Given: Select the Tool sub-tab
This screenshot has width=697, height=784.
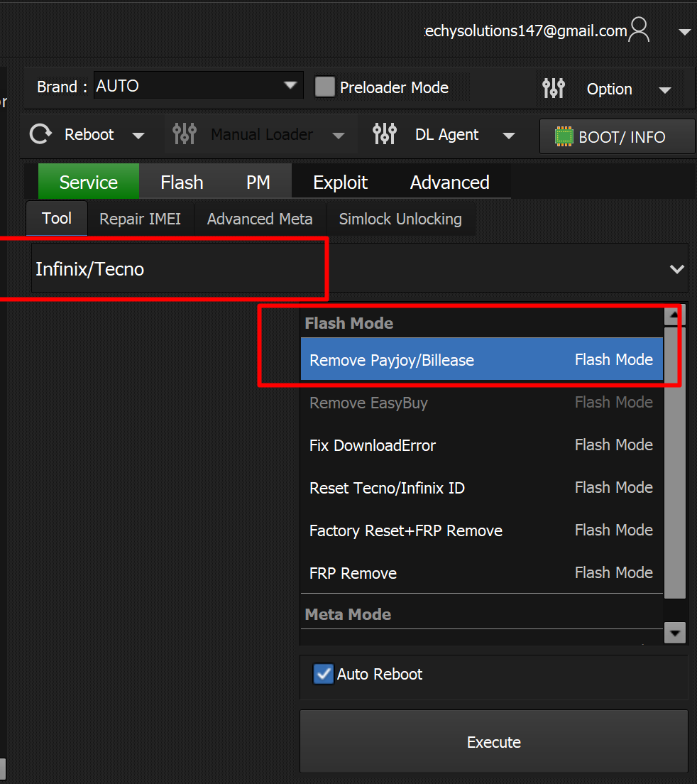Looking at the screenshot, I should (57, 218).
